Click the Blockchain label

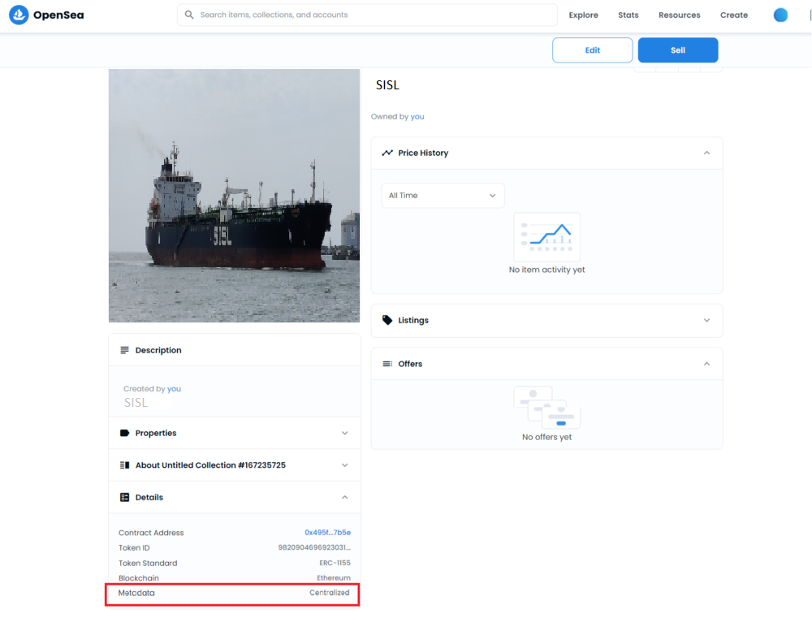pyautogui.click(x=139, y=577)
